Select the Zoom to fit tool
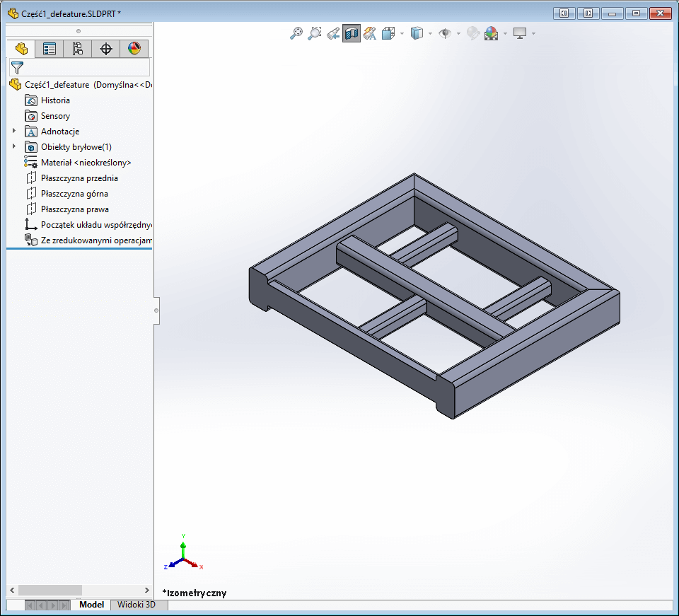This screenshot has width=679, height=616. 297,33
